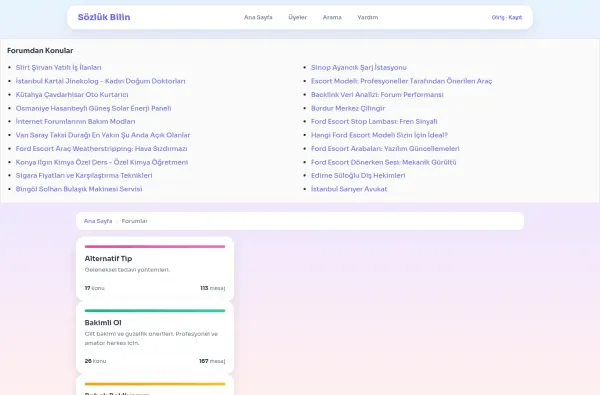The height and width of the screenshot is (395, 600).
Task: Select the '17 konu' count in Alternatif Tıp
Action: tap(95, 288)
